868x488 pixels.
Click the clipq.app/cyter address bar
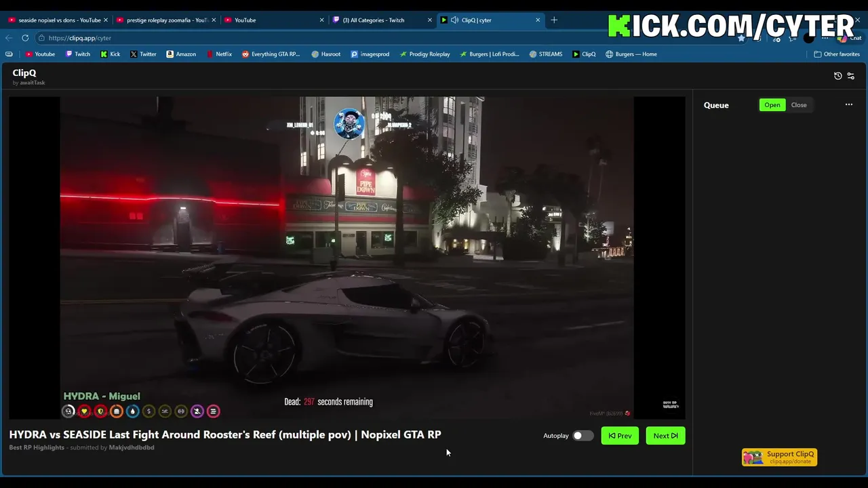(79, 38)
